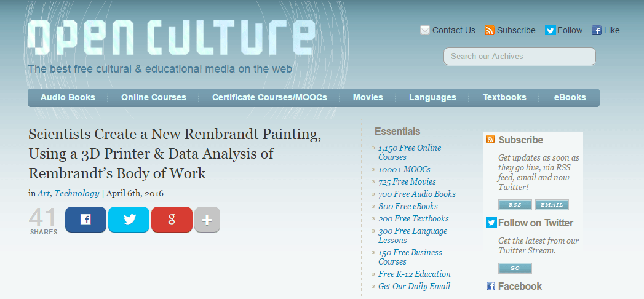Share the article on Google Plus

click(172, 219)
